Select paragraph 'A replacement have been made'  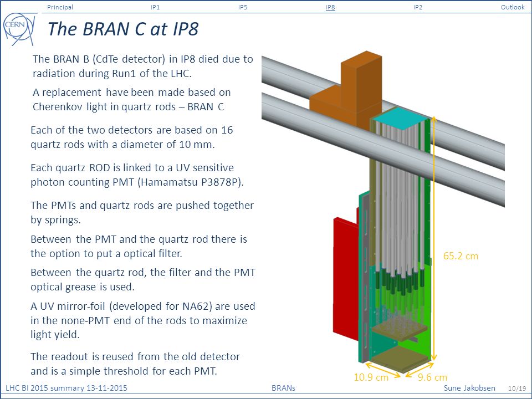[132, 99]
